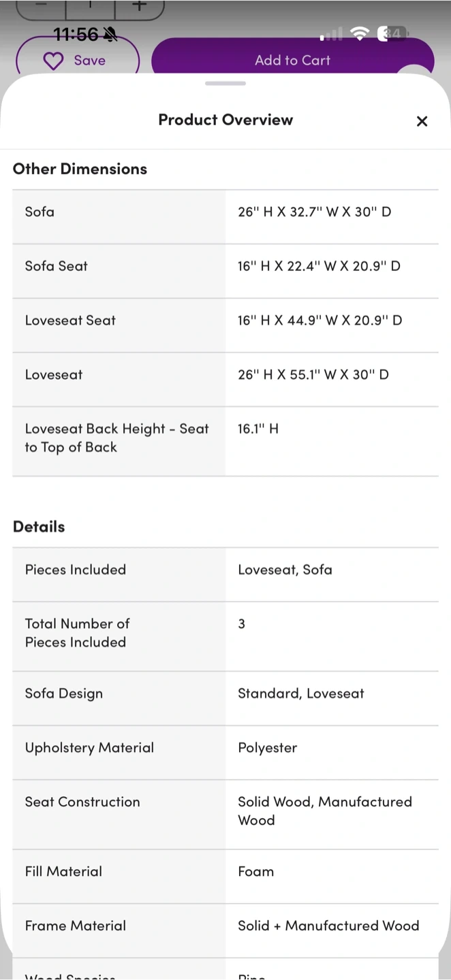Image resolution: width=451 pixels, height=980 pixels.
Task: Tap the silent mode bell icon
Action: pos(110,34)
